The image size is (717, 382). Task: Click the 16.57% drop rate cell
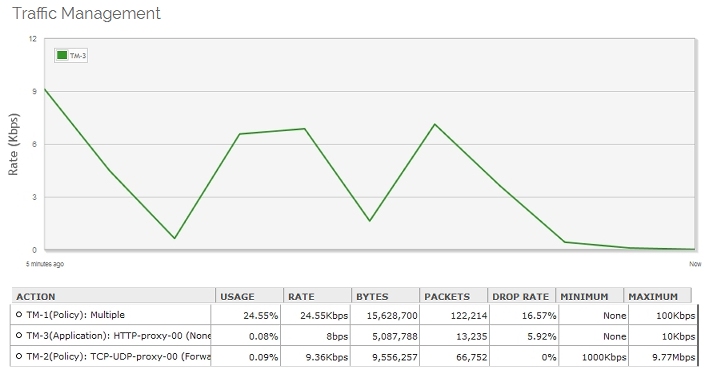(524, 316)
